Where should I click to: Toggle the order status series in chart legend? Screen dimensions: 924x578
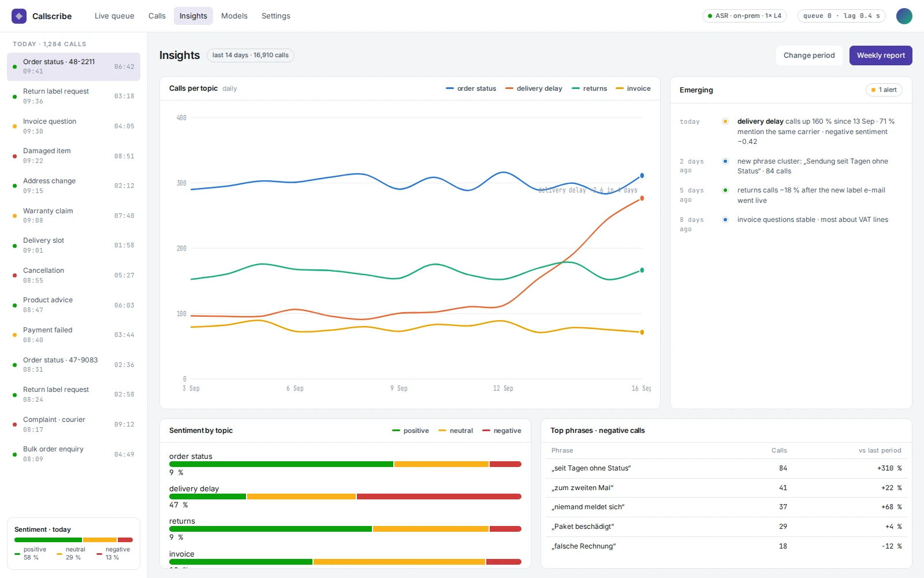click(x=471, y=88)
